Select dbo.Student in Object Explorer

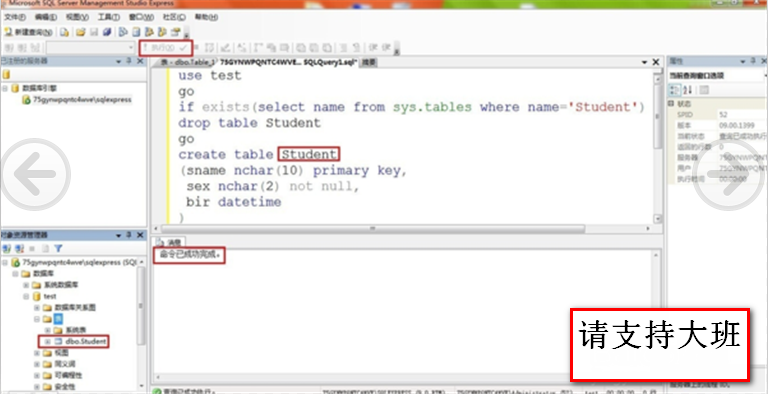(86, 341)
